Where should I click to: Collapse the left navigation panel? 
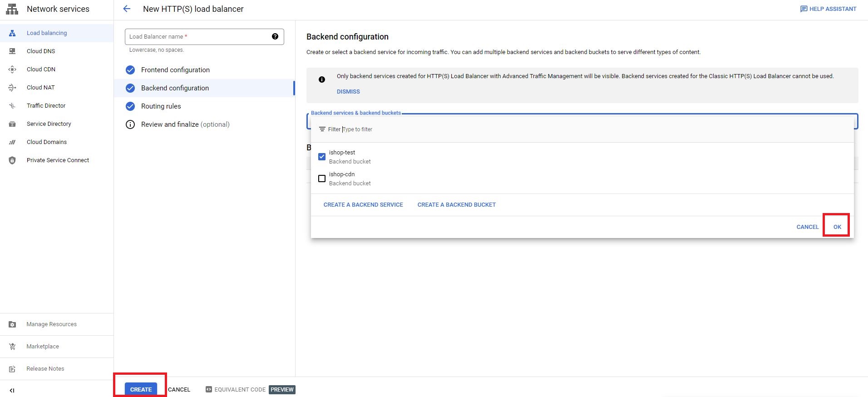point(12,390)
